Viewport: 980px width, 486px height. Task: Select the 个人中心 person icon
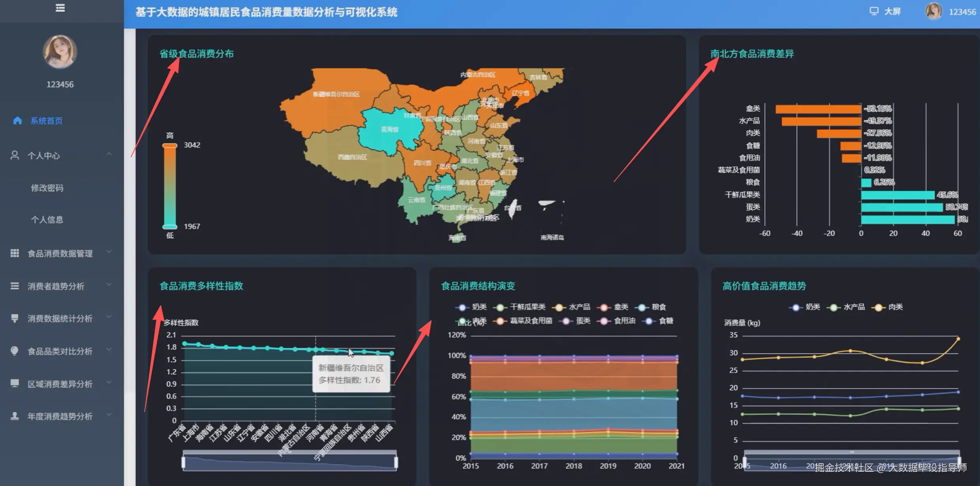click(x=15, y=155)
